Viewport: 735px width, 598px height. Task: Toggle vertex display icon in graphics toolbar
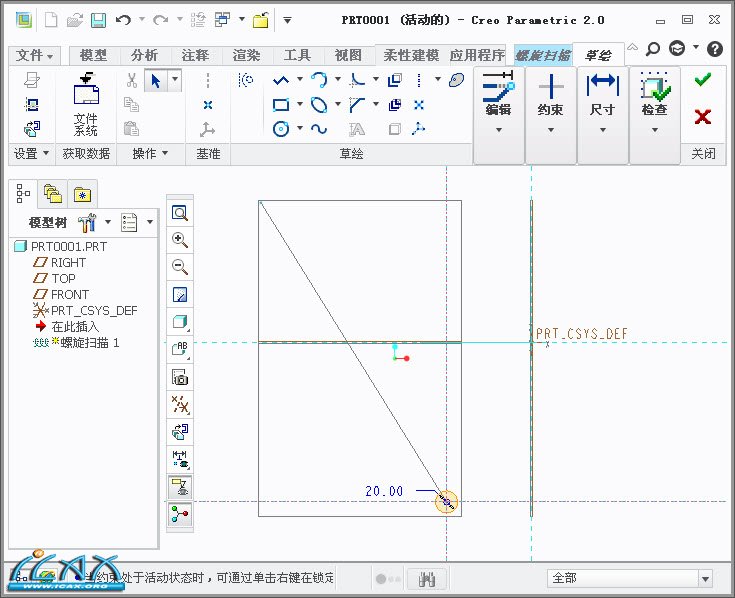[x=180, y=515]
